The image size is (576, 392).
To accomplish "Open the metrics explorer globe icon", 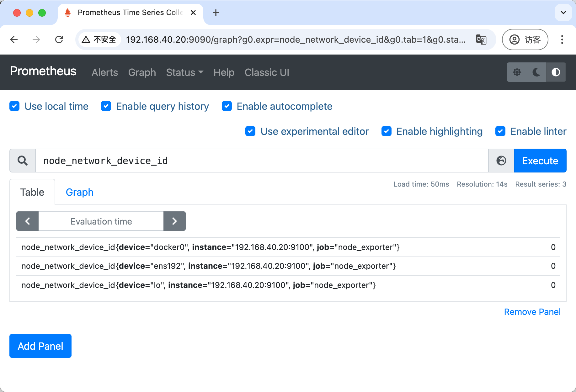I will 501,161.
